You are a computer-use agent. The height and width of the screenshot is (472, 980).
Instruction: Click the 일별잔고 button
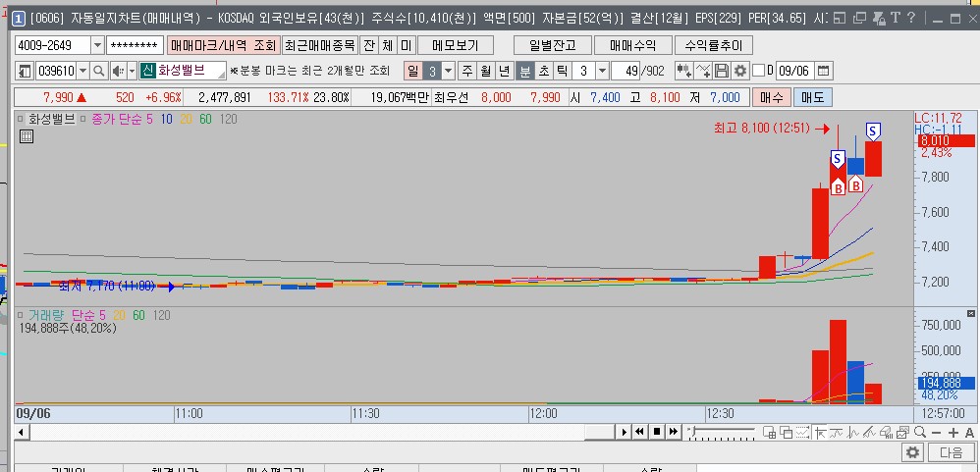point(552,45)
